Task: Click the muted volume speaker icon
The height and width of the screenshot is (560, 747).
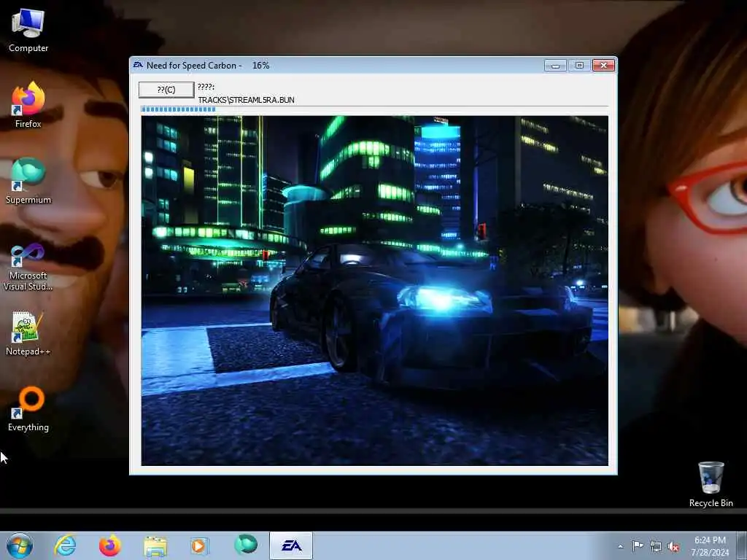Action: (673, 546)
